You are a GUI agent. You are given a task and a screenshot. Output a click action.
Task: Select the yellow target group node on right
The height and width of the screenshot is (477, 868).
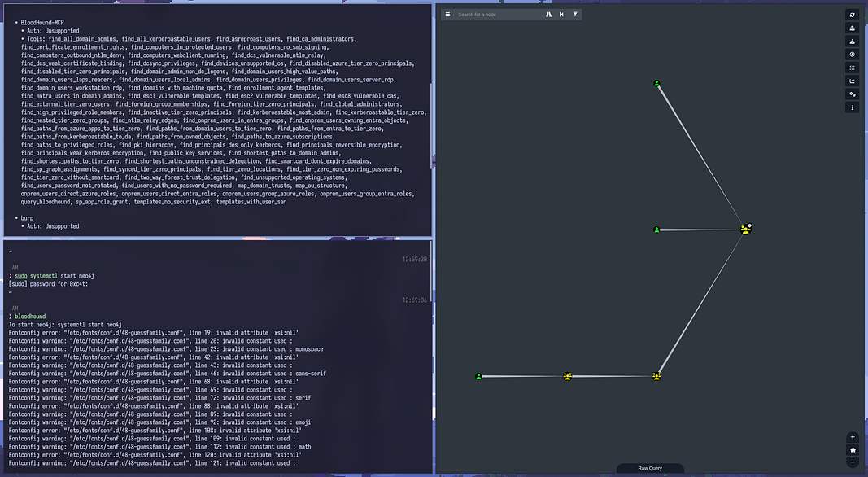click(746, 230)
